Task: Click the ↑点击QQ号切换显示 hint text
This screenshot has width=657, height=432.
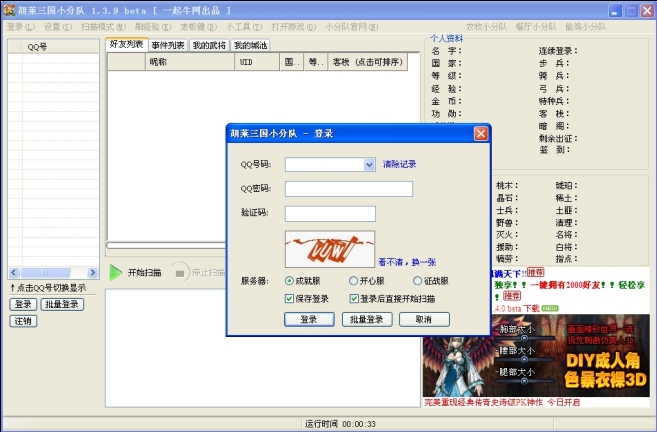Action: point(48,288)
